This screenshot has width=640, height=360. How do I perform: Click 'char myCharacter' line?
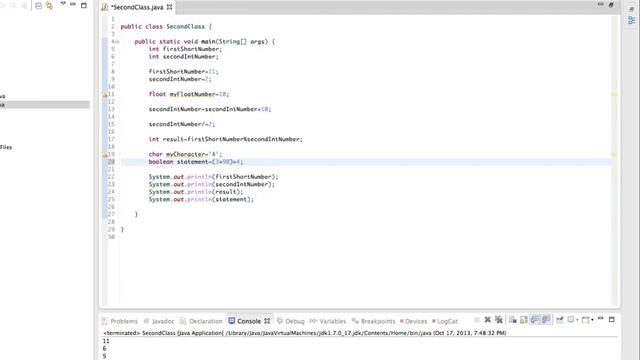[x=185, y=154]
